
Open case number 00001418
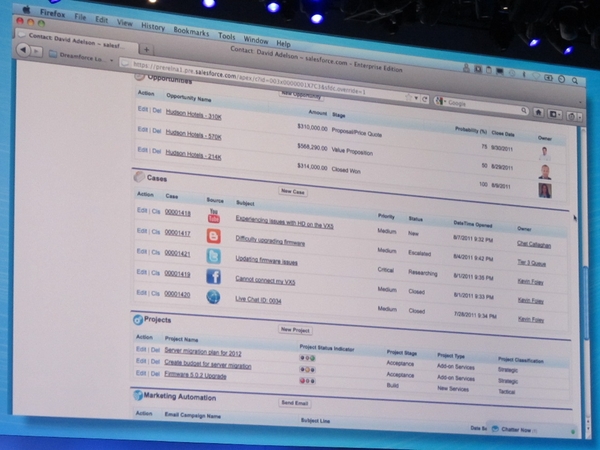pos(178,212)
